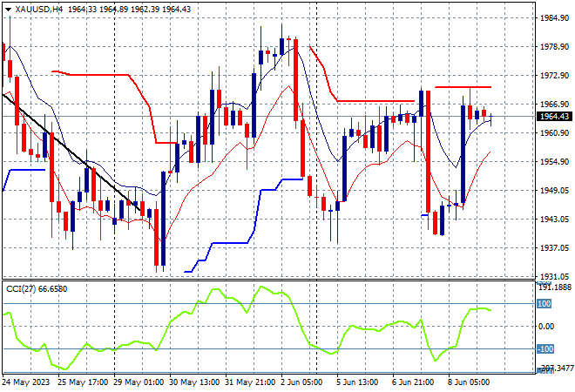Click the 24 May 2023 date label
The width and height of the screenshot is (575, 392).
(x=26, y=382)
